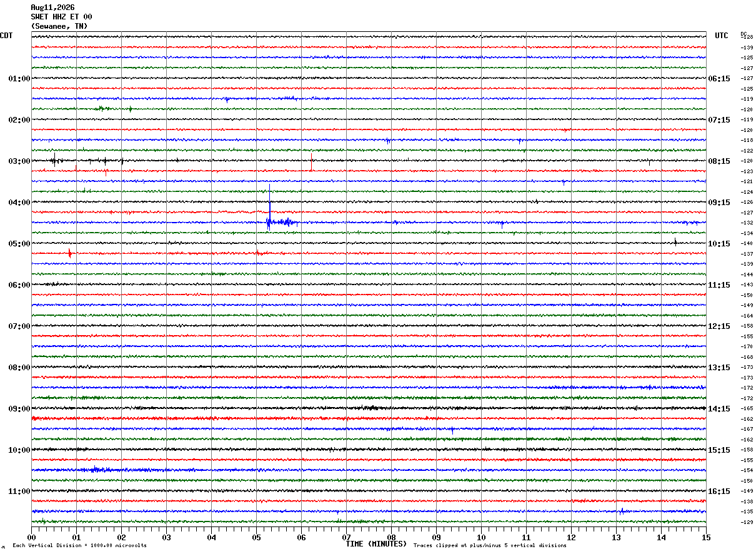Select the minute 15 tick label
The image size is (756, 554).
pyautogui.click(x=706, y=537)
